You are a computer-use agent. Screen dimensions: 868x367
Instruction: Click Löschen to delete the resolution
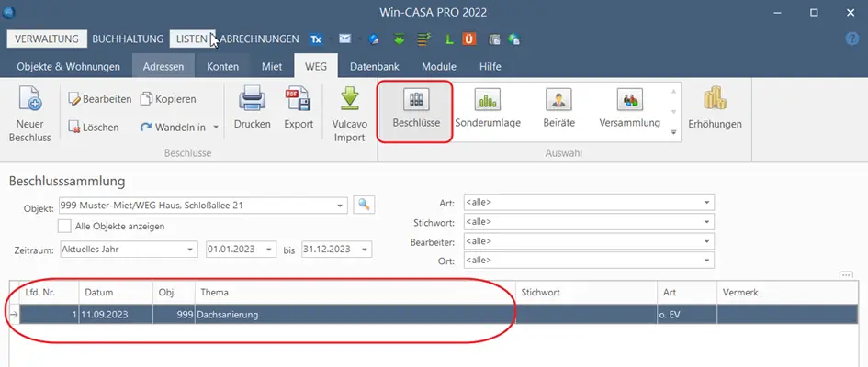[93, 128]
